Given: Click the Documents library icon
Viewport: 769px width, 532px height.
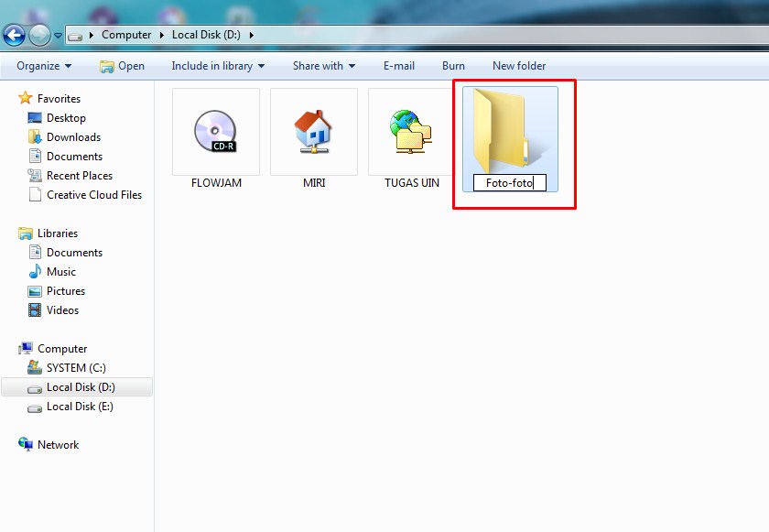Looking at the screenshot, I should pos(35,252).
